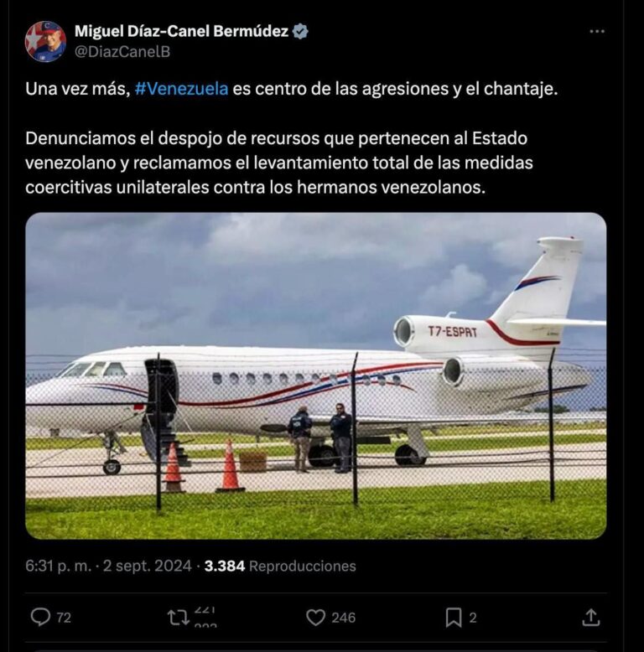Image resolution: width=644 pixels, height=652 pixels.
Task: Repost the tweet using the retweet icon
Action: tap(178, 618)
